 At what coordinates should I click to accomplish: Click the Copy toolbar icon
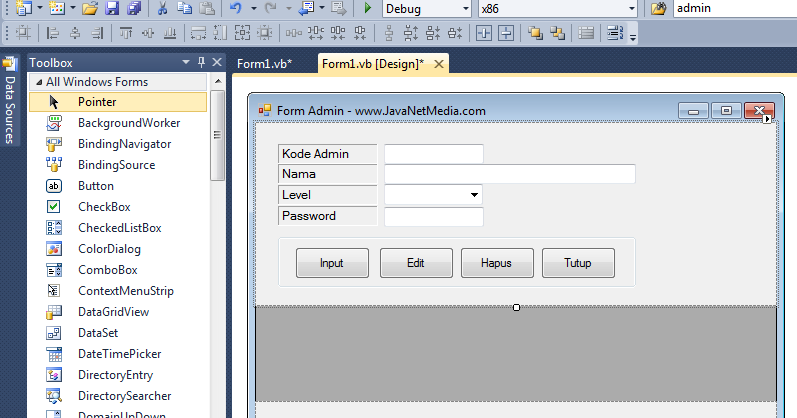coord(185,8)
